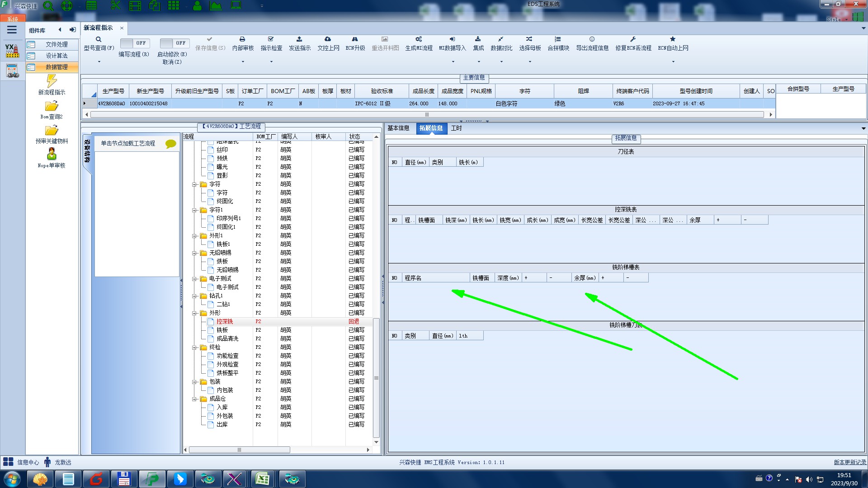The image size is (868, 488).
Task: Open the 版本更新记录 link
Action: pos(849,462)
